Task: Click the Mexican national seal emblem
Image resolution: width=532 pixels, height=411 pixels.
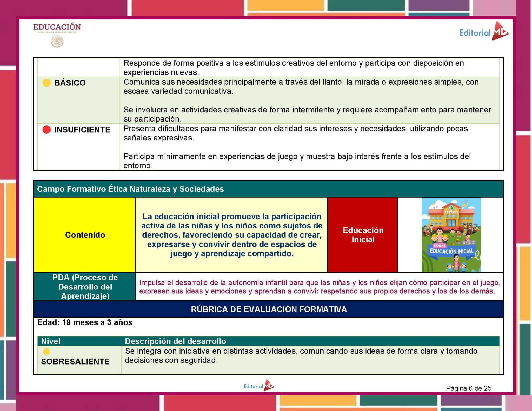Action: coord(57,42)
